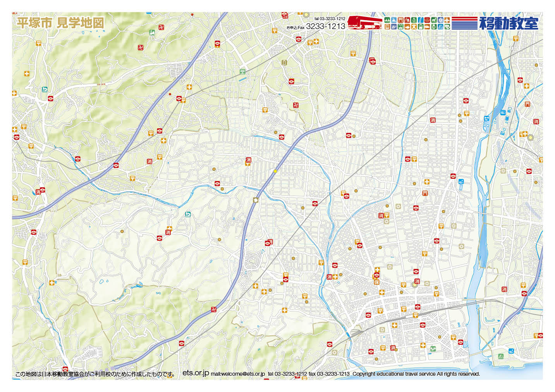Screen dimensions: 555x392
Task: Click the mail:welcome@ets.or.jp address
Action: [x=238, y=374]
